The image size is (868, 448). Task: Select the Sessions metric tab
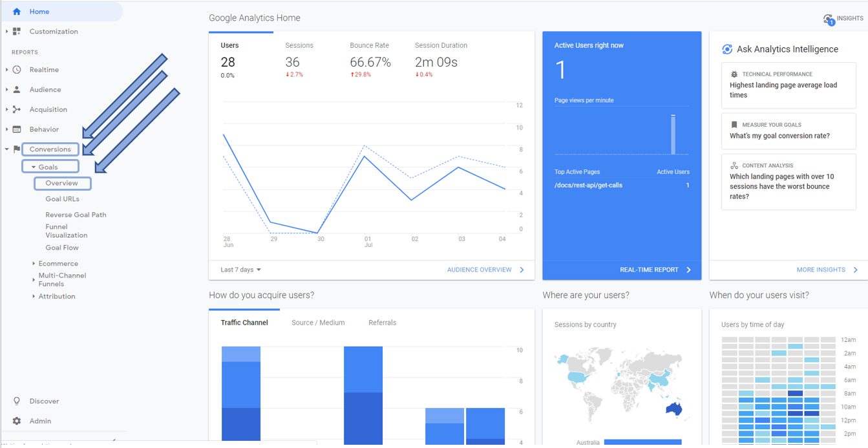(x=299, y=60)
